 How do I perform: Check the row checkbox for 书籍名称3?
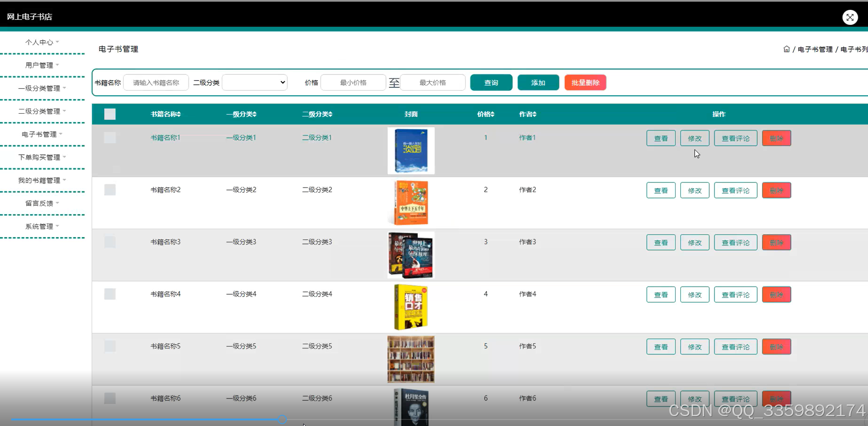109,242
